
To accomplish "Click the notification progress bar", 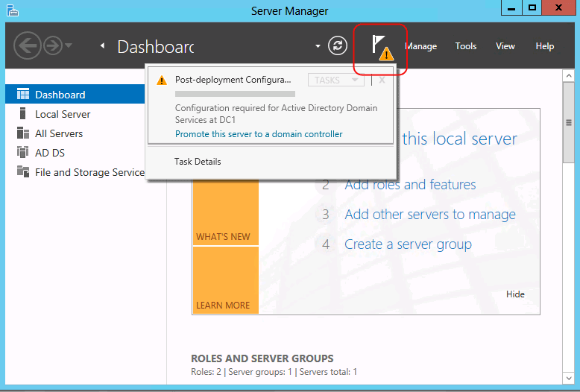I will (x=235, y=94).
